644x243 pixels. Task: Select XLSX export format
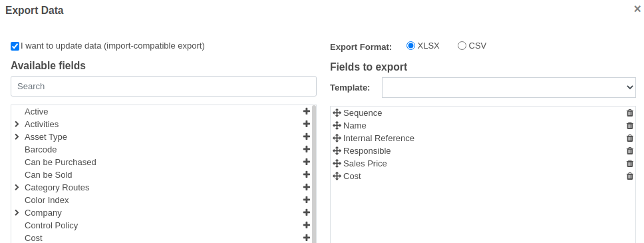tap(410, 46)
